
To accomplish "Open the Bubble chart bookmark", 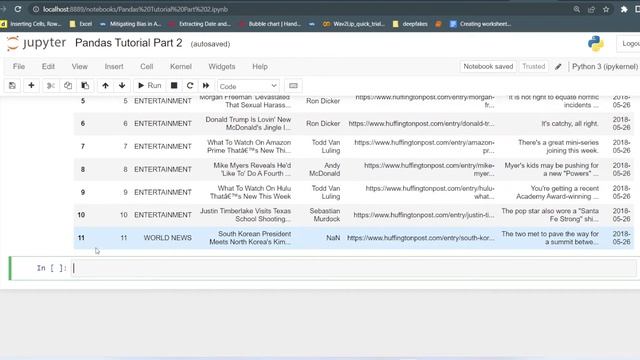I will (x=270, y=24).
